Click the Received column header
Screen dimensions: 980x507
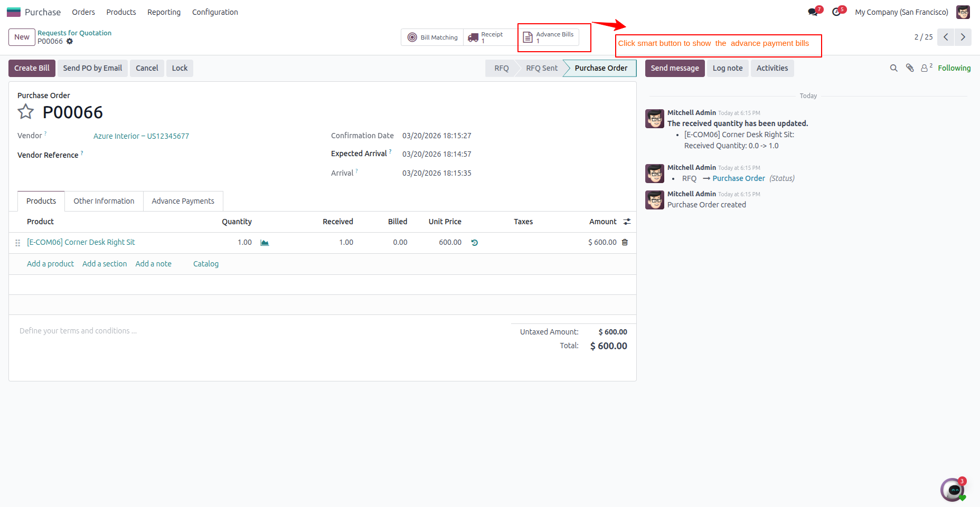[338, 222]
